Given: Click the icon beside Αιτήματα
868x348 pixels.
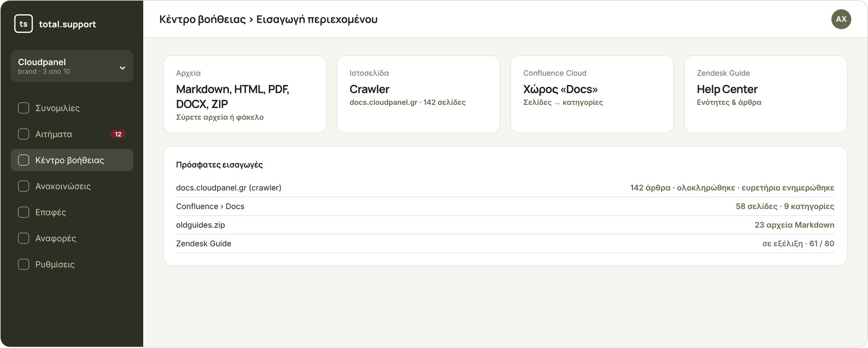Looking at the screenshot, I should 24,134.
